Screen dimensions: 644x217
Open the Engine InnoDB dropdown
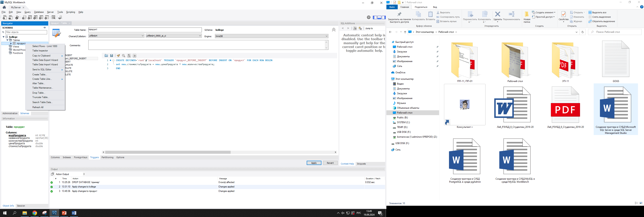pos(271,36)
